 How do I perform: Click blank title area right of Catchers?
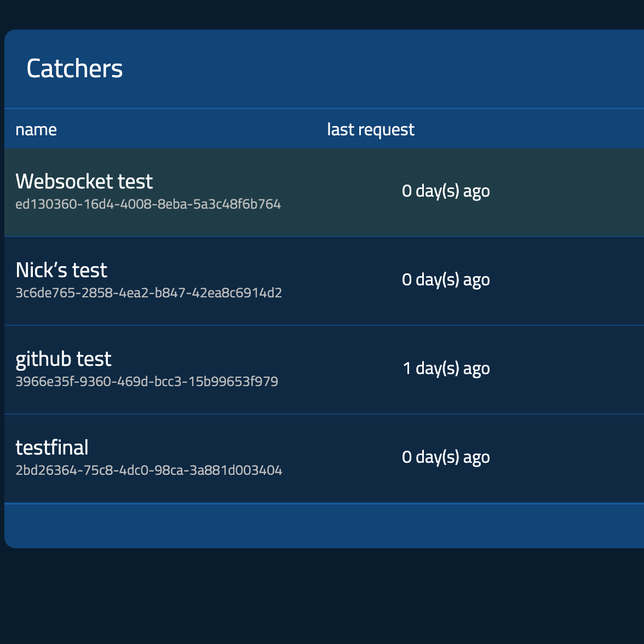pos(383,69)
